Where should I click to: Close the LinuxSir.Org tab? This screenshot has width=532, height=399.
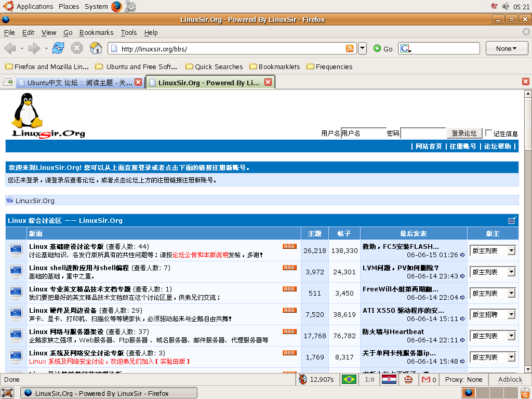(268, 82)
